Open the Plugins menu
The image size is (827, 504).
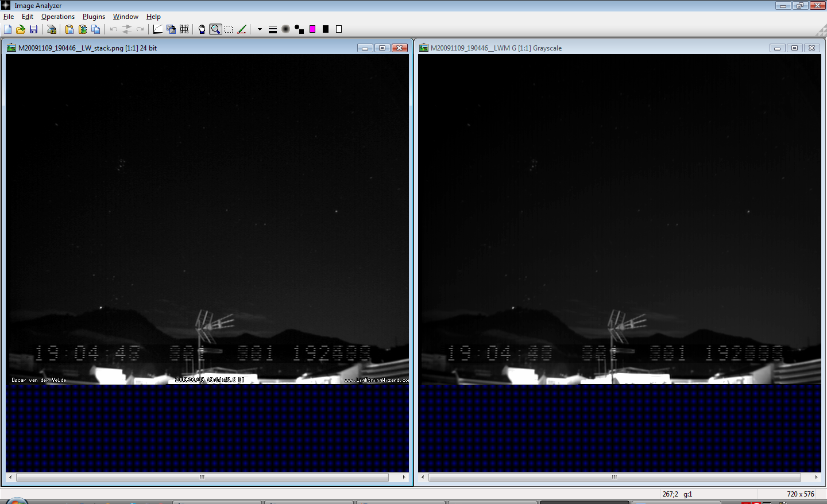coord(94,17)
